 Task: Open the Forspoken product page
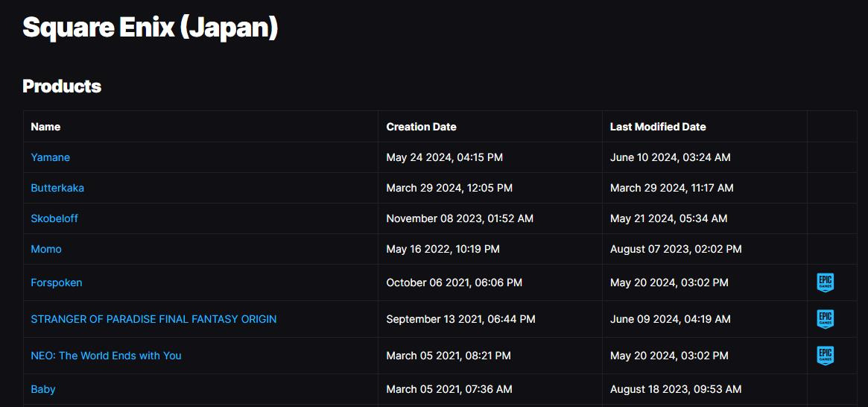57,283
